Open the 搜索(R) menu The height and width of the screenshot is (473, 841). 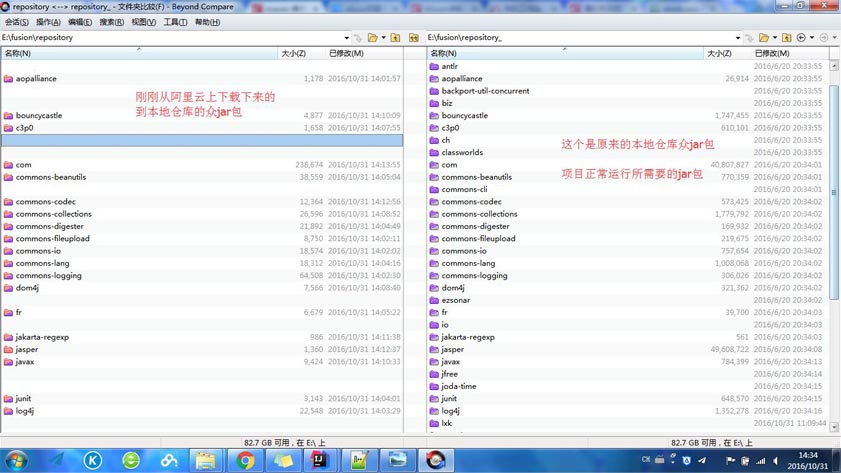112,22
